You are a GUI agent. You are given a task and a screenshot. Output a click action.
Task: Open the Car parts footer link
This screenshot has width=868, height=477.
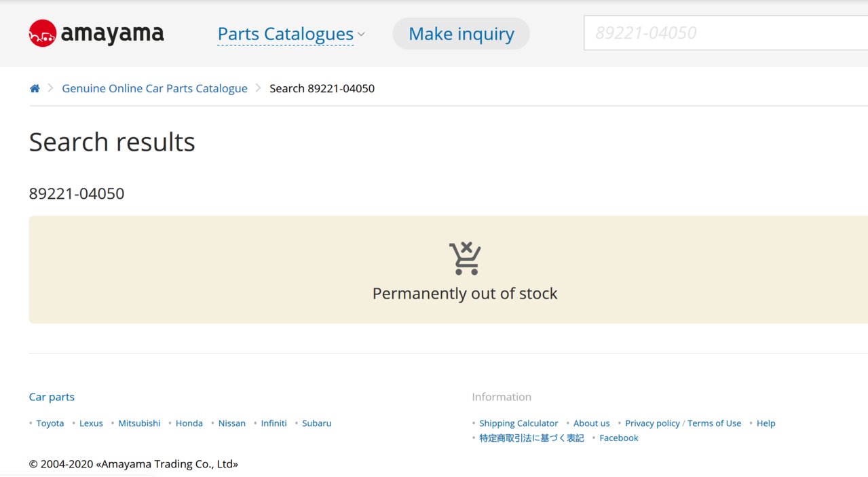[x=52, y=397]
